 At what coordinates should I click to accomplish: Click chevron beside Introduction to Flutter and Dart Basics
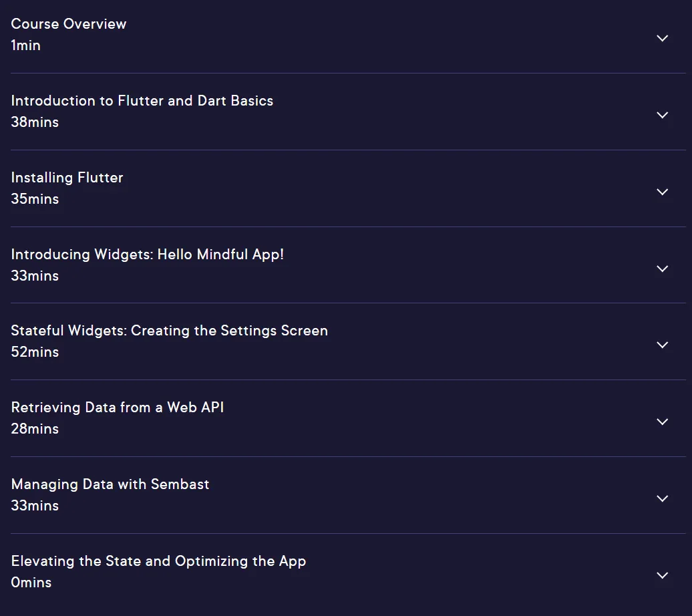[x=662, y=116]
